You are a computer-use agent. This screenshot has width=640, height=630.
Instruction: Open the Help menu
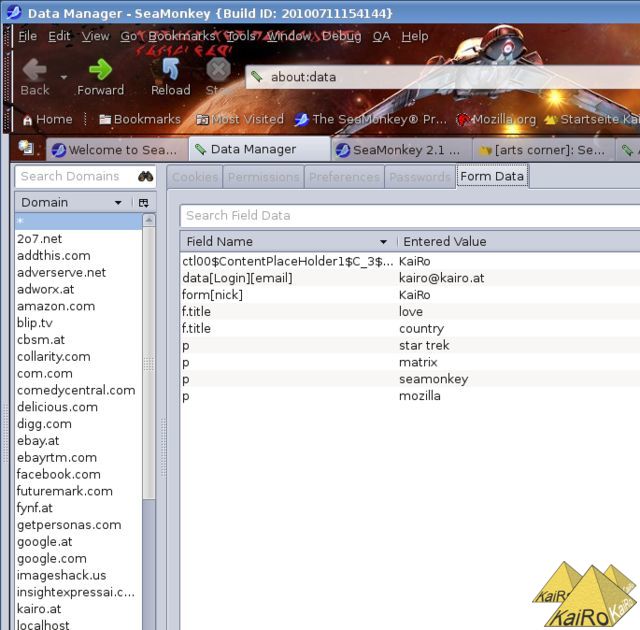(x=415, y=36)
